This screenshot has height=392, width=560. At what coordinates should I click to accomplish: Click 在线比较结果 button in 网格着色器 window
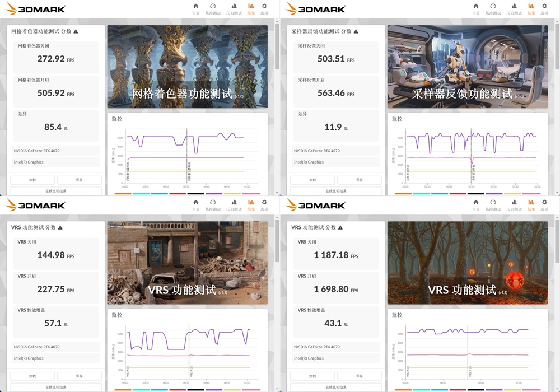coord(55,191)
